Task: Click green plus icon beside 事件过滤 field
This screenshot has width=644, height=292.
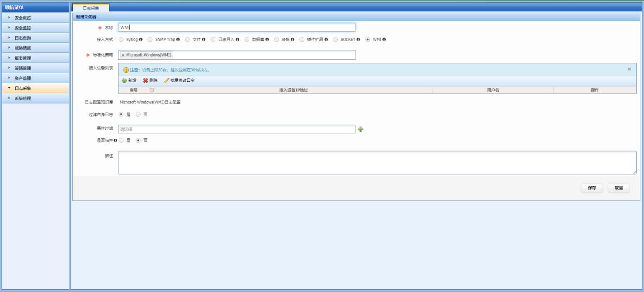Action: point(360,129)
